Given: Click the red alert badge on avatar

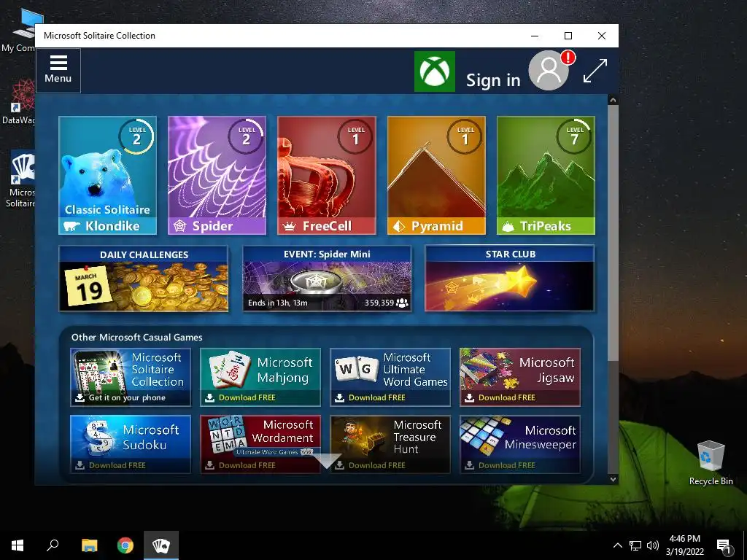Looking at the screenshot, I should [x=568, y=58].
